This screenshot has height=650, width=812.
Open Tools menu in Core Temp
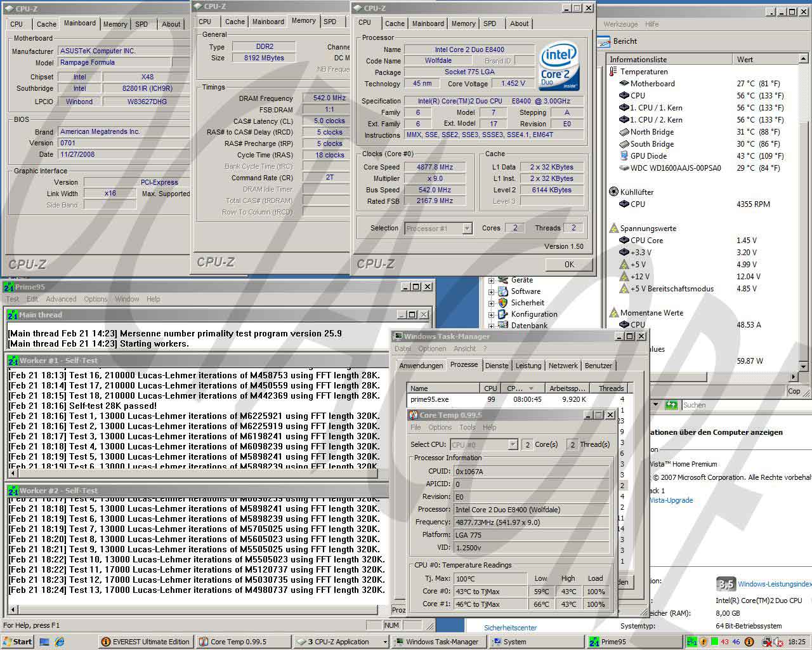(467, 428)
